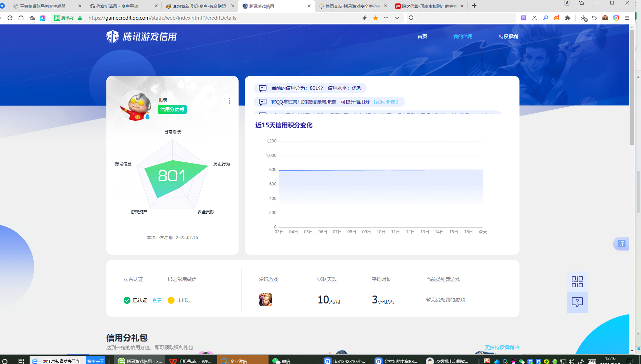Click the 信用分优秀 green badge
Screen dimensions: 641x364
[172, 109]
